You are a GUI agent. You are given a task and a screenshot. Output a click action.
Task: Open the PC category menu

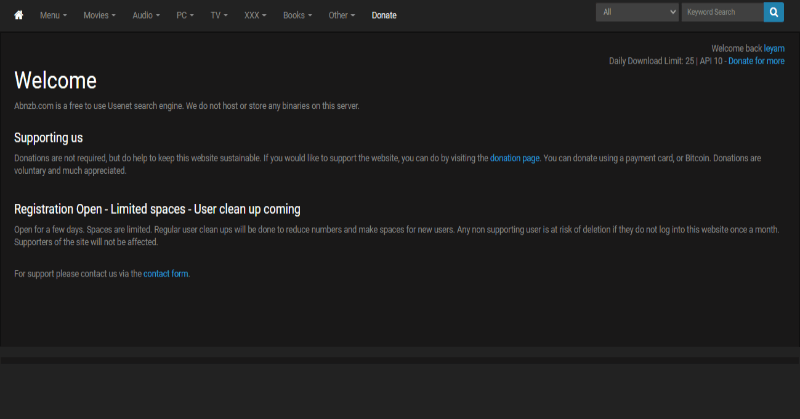(185, 16)
